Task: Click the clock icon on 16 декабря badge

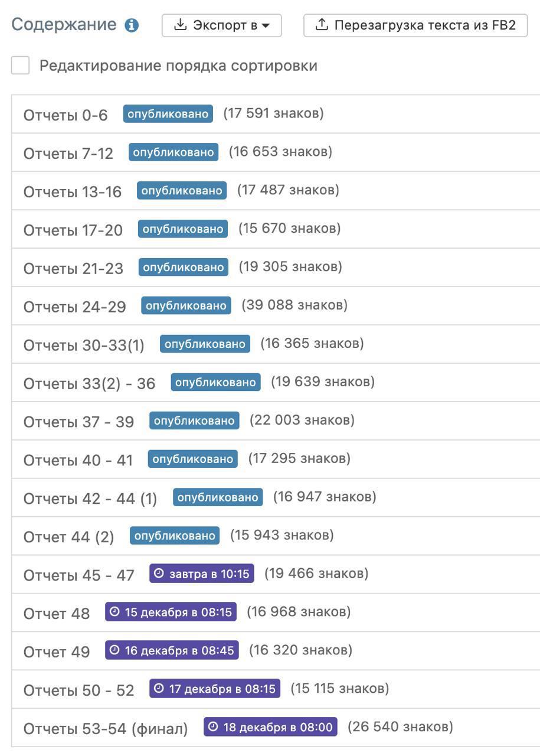Action: tap(114, 650)
